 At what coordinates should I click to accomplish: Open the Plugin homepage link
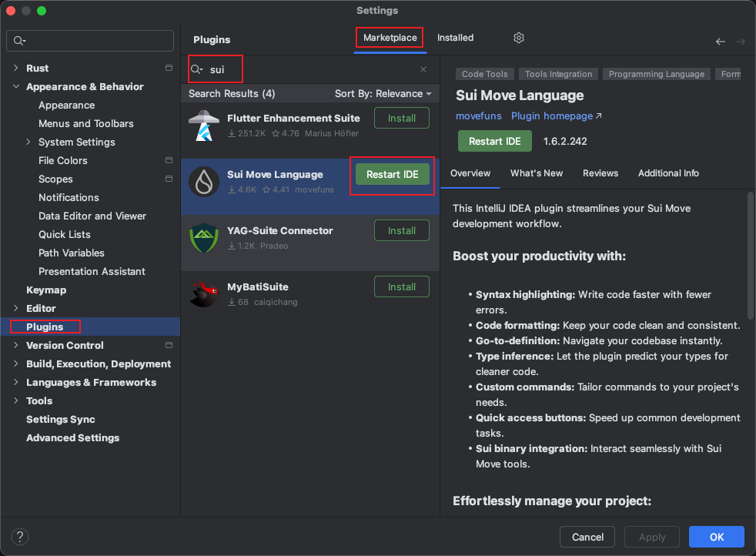[x=557, y=116]
